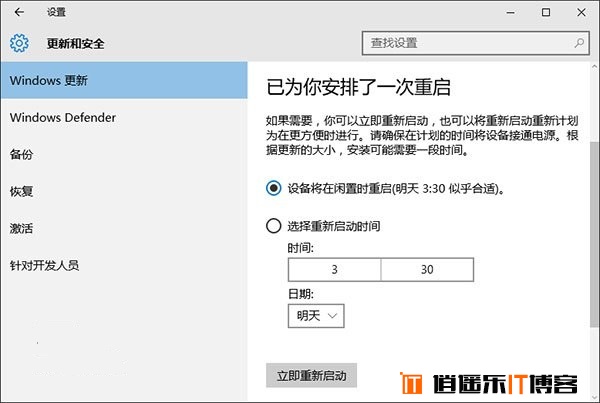The width and height of the screenshot is (600, 403).
Task: Close the settings window
Action: pos(581,12)
